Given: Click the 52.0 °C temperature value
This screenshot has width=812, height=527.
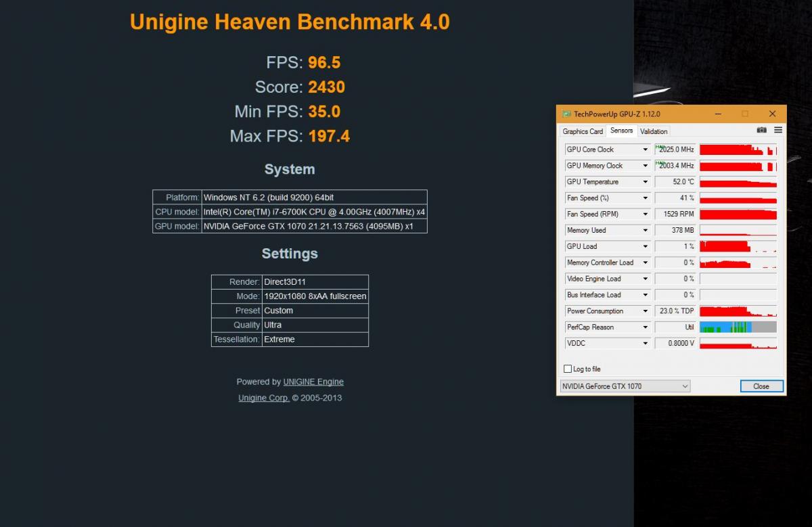Looking at the screenshot, I should coord(675,182).
